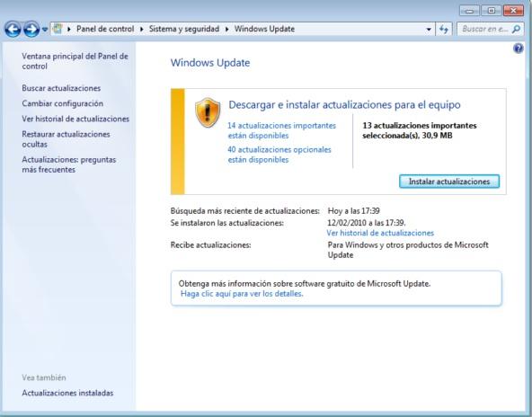Expand the arrow after Sistema y seguridad

[227, 29]
